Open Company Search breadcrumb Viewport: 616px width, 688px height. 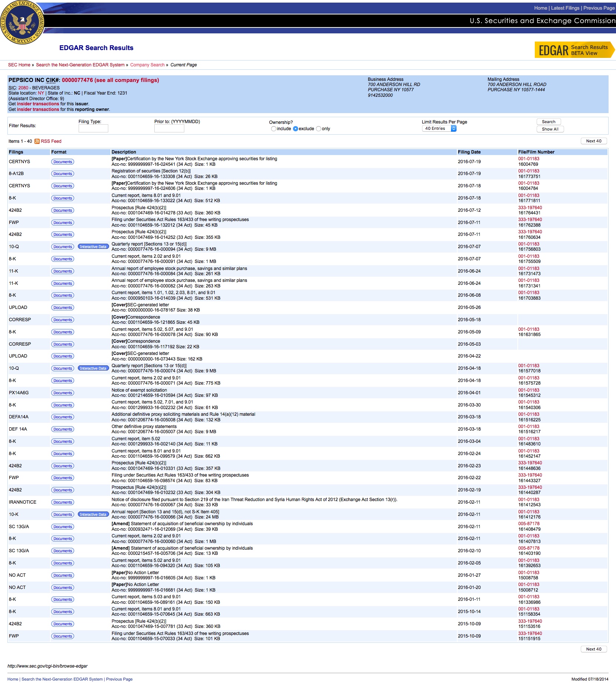point(147,65)
